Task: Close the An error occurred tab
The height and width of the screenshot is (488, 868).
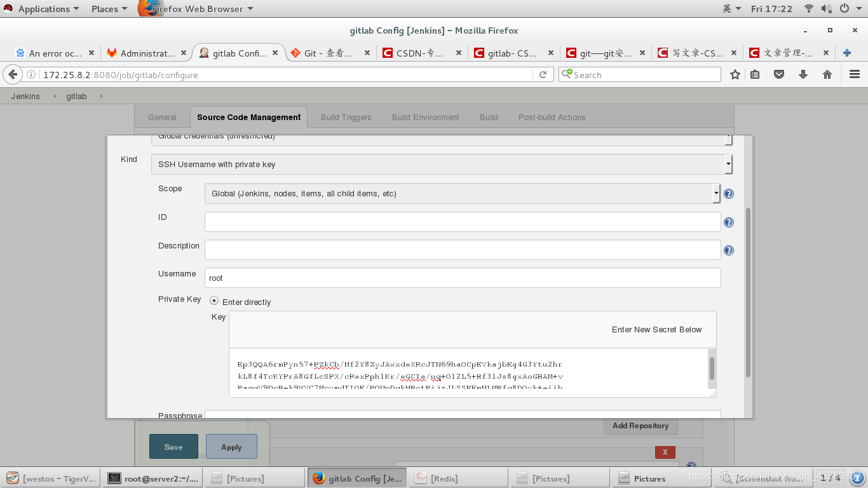Action: [x=92, y=53]
